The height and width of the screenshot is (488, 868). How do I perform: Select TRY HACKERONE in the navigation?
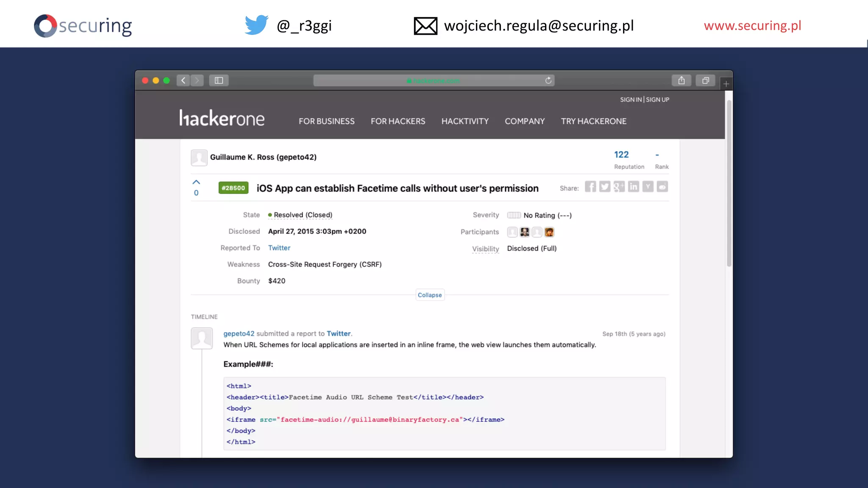click(x=593, y=121)
